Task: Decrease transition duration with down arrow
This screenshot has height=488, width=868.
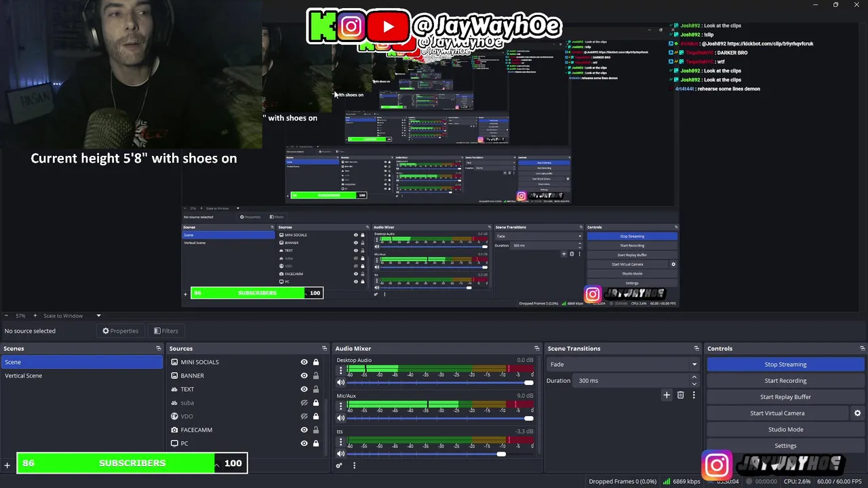Action: tap(694, 384)
